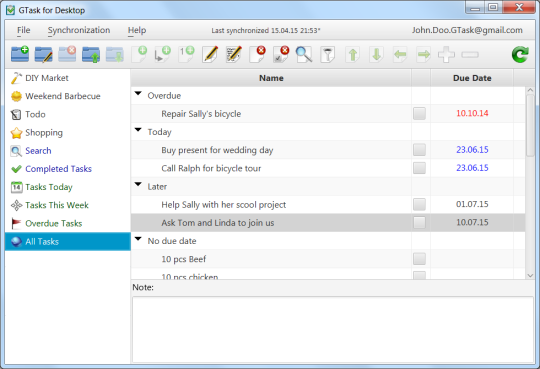This screenshot has height=369, width=540.
Task: Move task down green arrow
Action: [376, 54]
